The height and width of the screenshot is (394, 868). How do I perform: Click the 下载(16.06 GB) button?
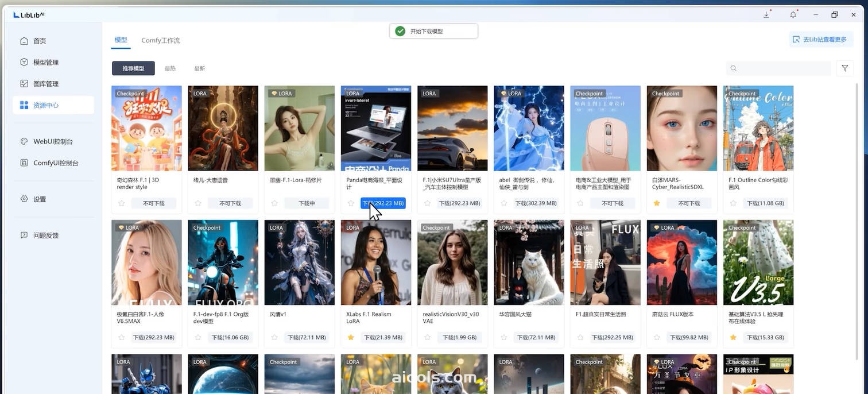pyautogui.click(x=230, y=338)
